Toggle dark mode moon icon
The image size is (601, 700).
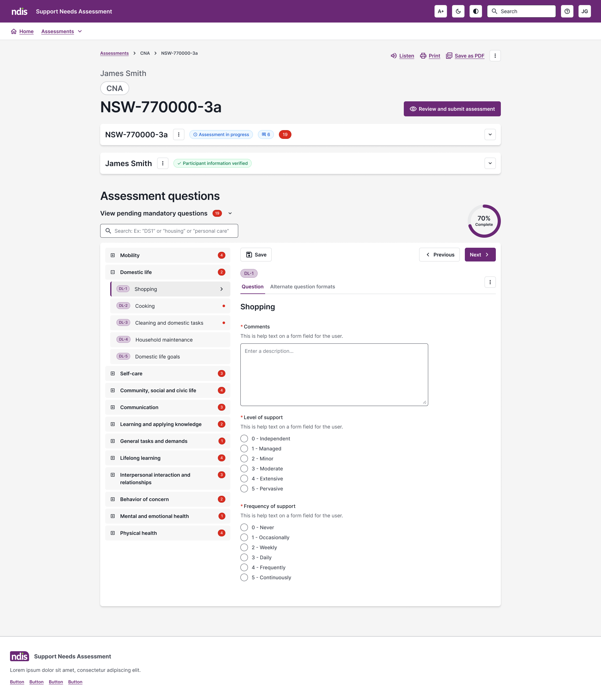pos(458,11)
